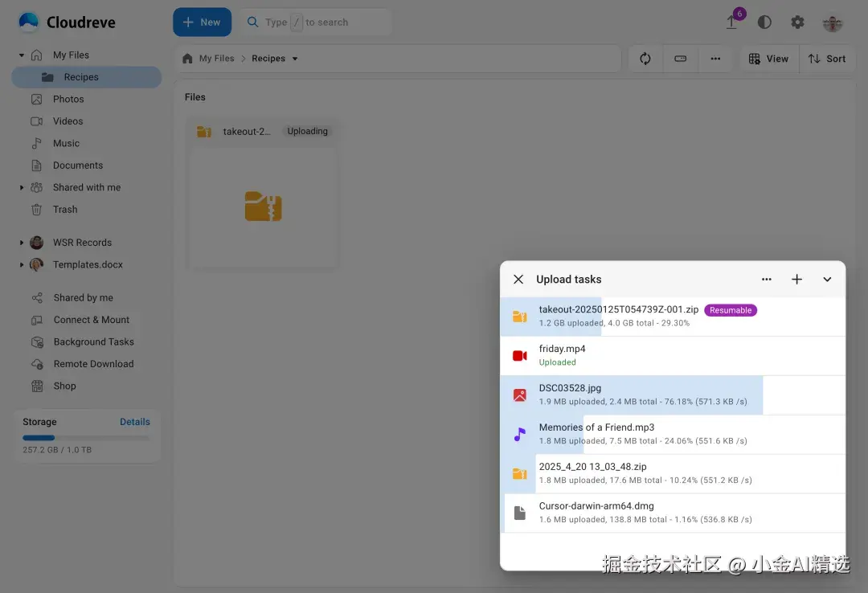The height and width of the screenshot is (593, 868).
Task: Toggle dark mode theme icon
Action: tap(764, 22)
